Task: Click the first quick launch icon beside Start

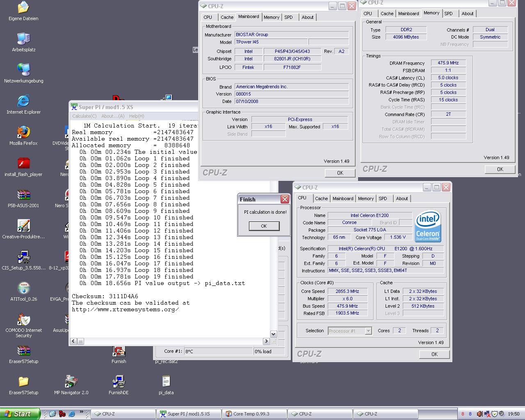Action: [52, 414]
